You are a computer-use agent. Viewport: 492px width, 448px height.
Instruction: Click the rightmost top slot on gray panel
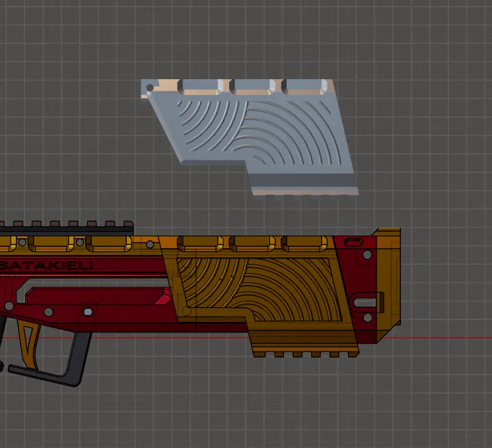coord(304,86)
